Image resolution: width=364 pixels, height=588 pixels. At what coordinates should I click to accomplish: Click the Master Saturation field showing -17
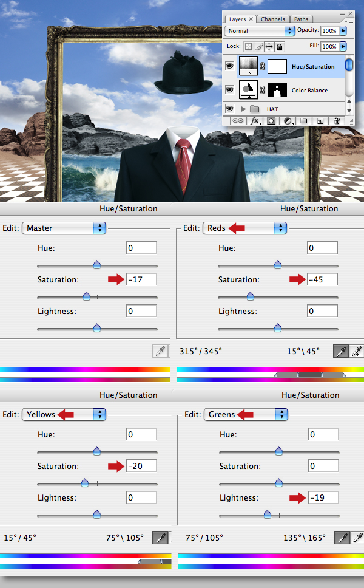141,279
